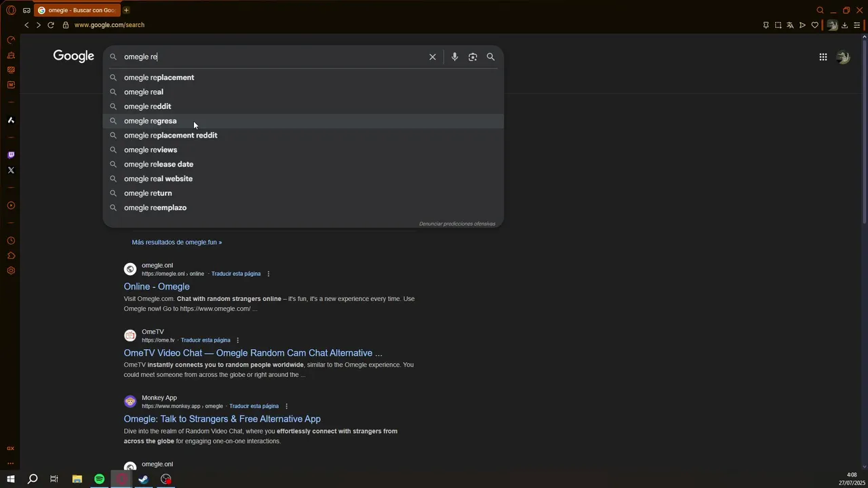This screenshot has width=868, height=488.
Task: Click the browser profile avatar in toolbar
Action: point(832,25)
